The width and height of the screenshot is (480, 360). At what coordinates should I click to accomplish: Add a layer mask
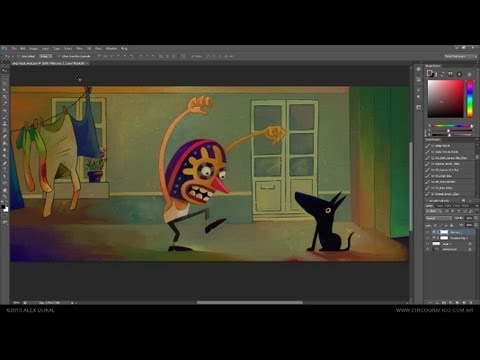pyautogui.click(x=444, y=302)
